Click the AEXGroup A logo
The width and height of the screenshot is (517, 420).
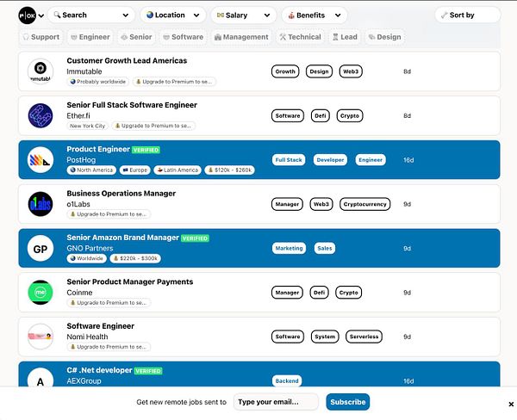coord(40,378)
